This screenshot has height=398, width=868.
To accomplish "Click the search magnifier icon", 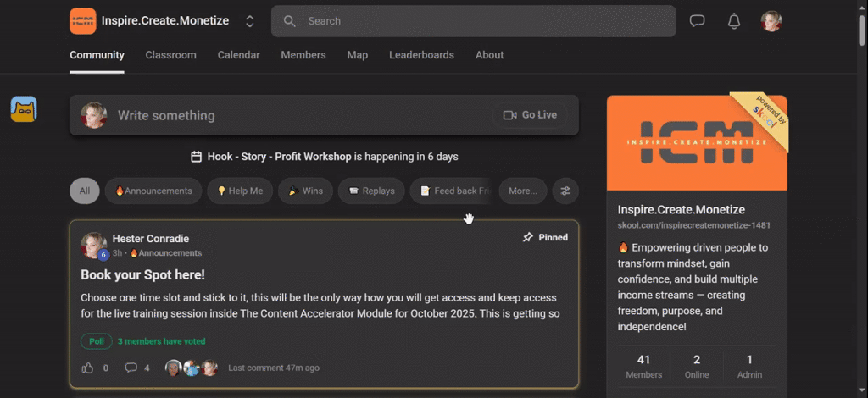I will pyautogui.click(x=289, y=21).
